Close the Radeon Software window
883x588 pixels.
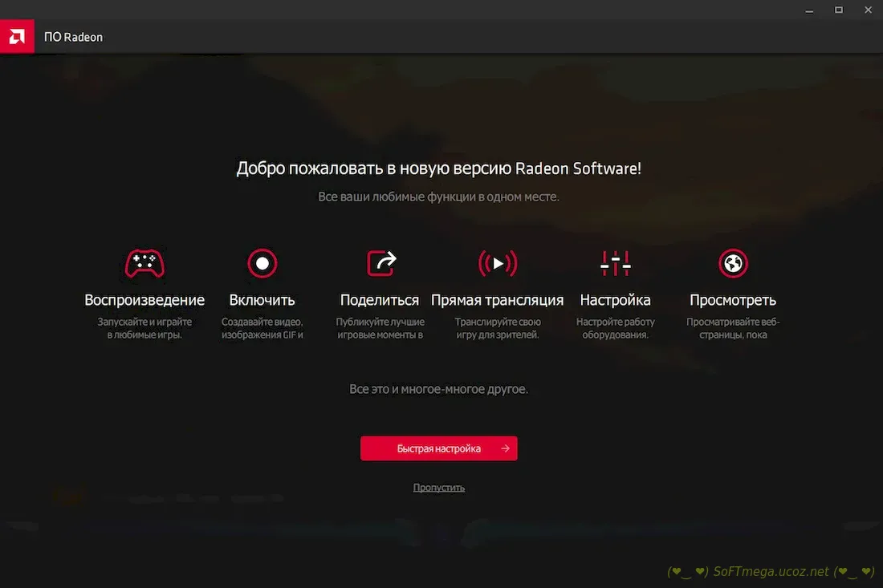pos(868,10)
